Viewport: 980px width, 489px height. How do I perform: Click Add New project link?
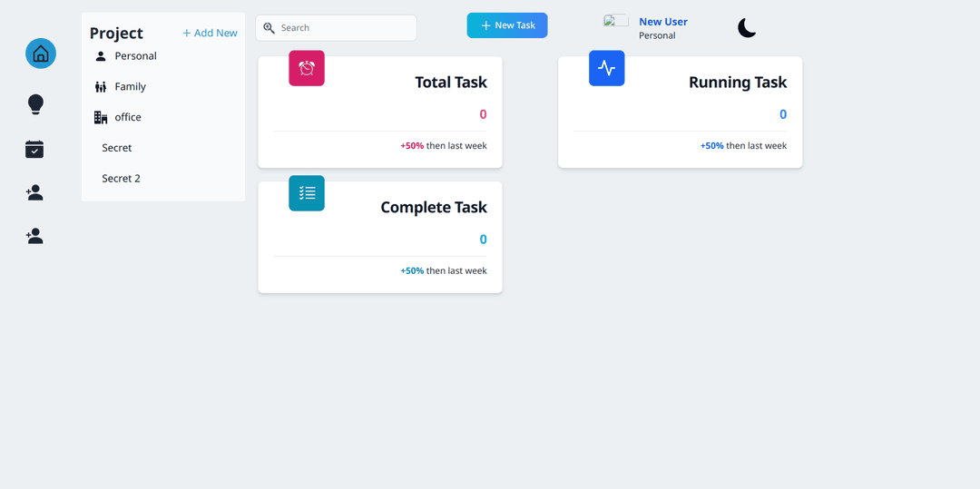(210, 34)
